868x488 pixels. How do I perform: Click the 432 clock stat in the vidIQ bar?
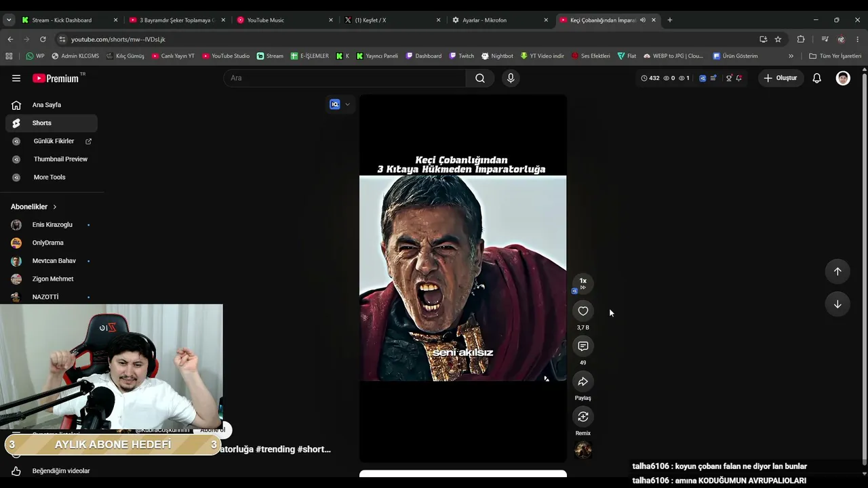coord(650,78)
